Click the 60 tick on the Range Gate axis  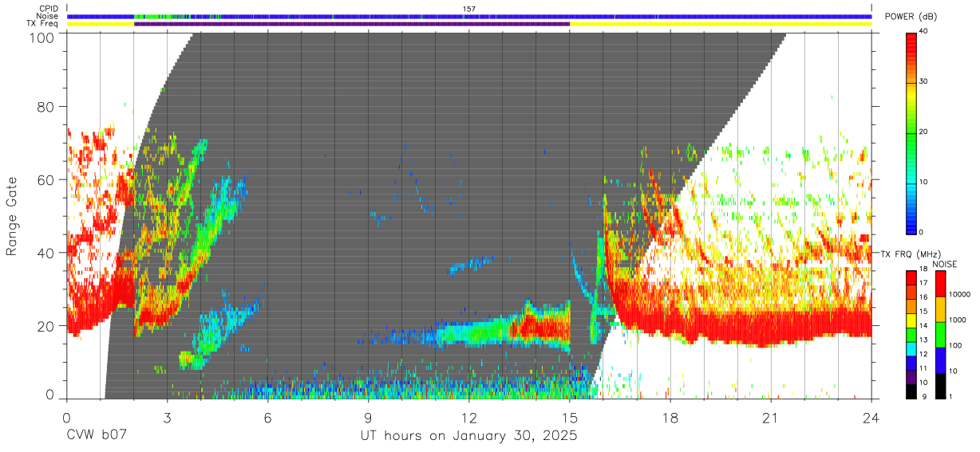tap(46, 179)
